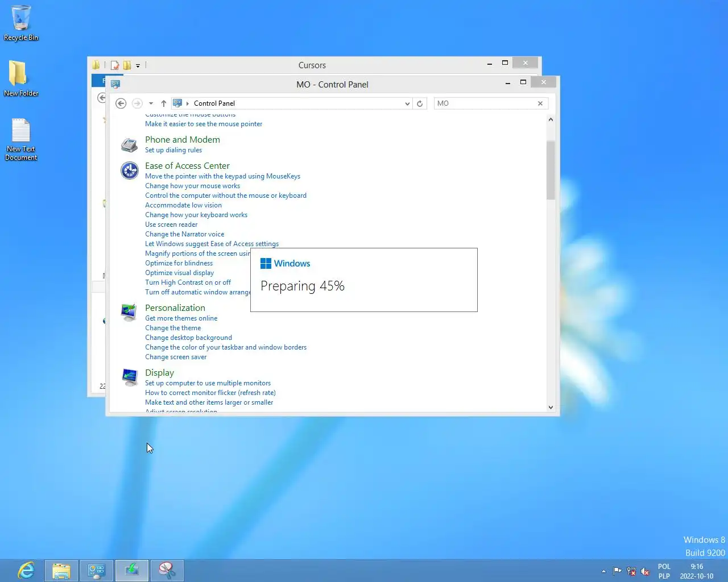This screenshot has width=728, height=582.
Task: Open Control the computer without the mouse or keyboard
Action: tap(226, 196)
